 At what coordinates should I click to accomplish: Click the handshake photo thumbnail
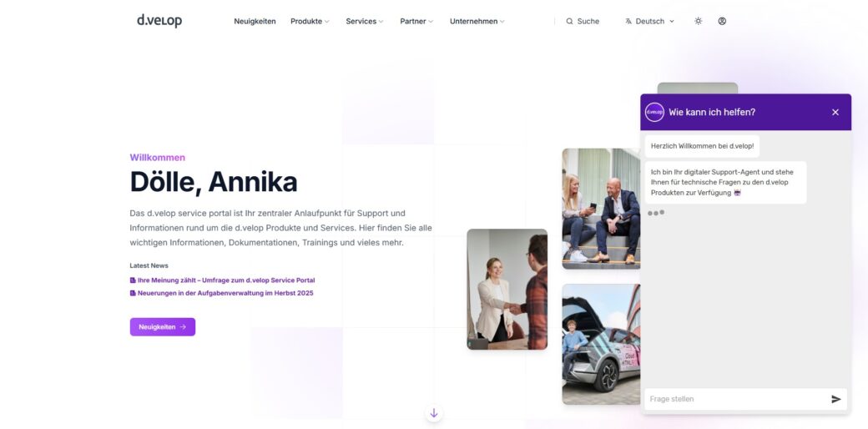tap(507, 290)
